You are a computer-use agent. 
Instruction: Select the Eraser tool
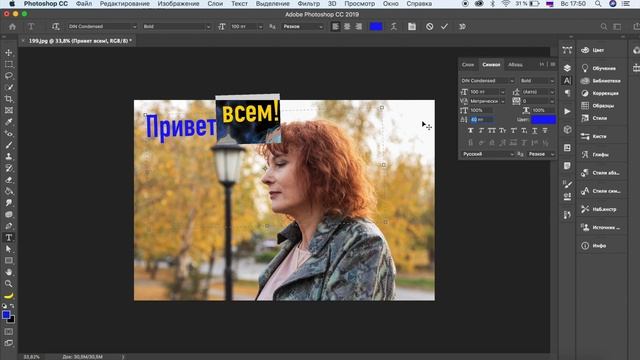coord(9,180)
